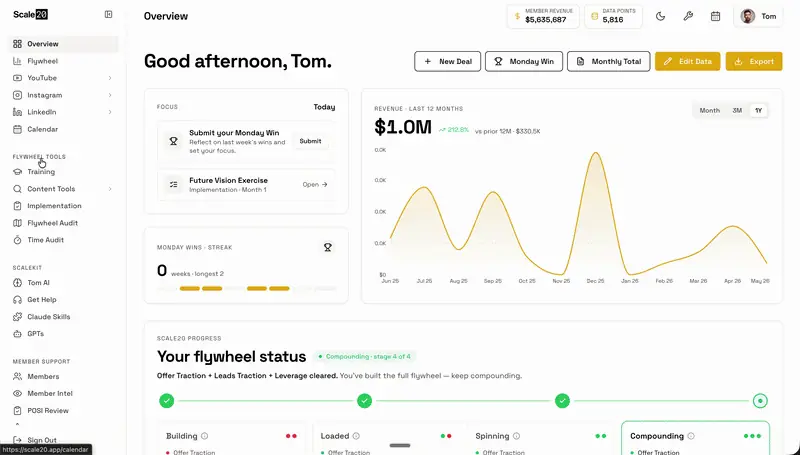Click the trophy icon beside Submit your Monday Win
800x455 pixels.
pyautogui.click(x=173, y=141)
